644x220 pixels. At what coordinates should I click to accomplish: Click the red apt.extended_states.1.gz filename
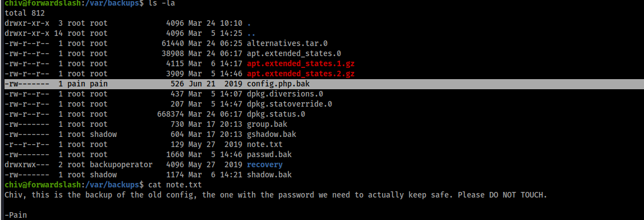[301, 64]
